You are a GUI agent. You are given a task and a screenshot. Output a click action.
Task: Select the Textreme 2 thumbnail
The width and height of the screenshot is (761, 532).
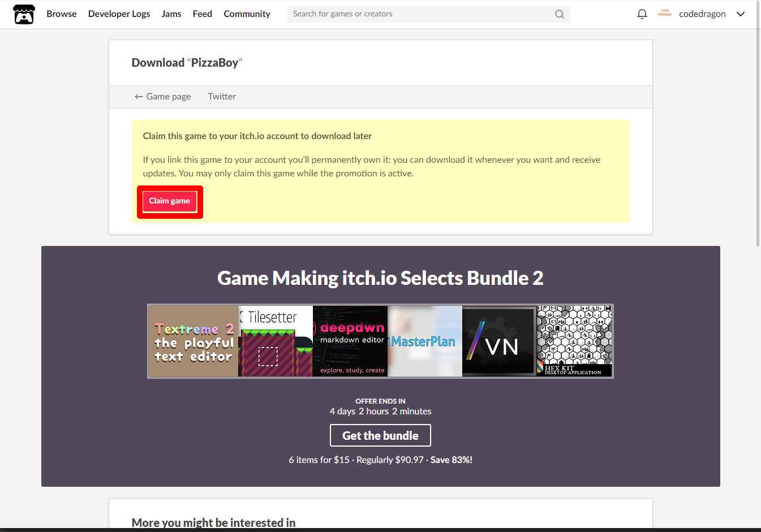194,341
